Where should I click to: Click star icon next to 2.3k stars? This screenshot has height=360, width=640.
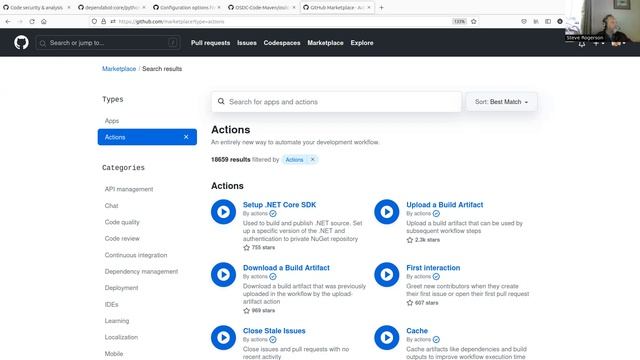[410, 240]
